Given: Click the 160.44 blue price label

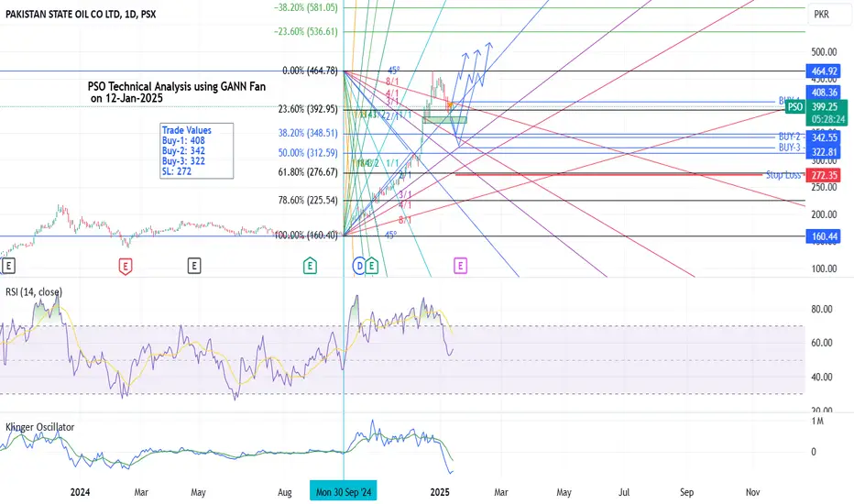Looking at the screenshot, I should tap(824, 236).
